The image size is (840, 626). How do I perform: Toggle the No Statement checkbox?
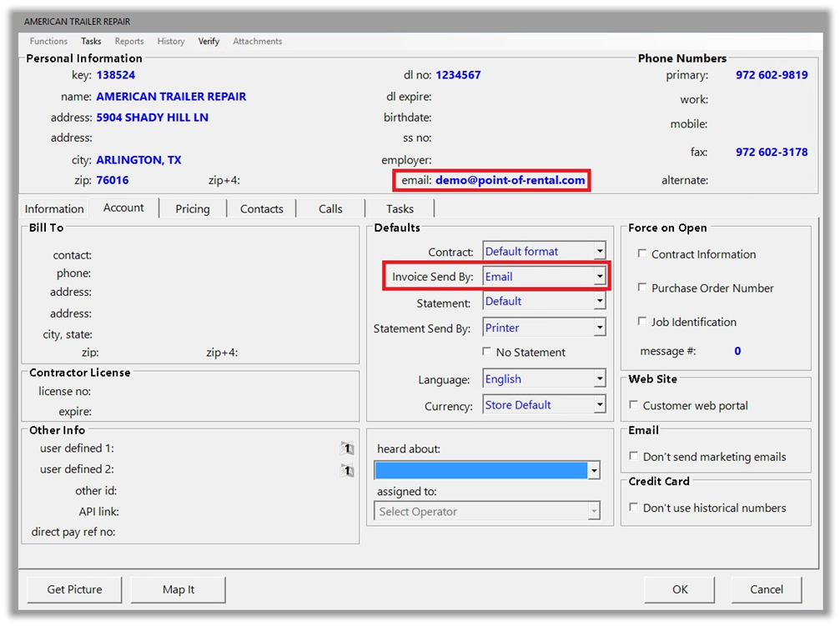(x=487, y=352)
